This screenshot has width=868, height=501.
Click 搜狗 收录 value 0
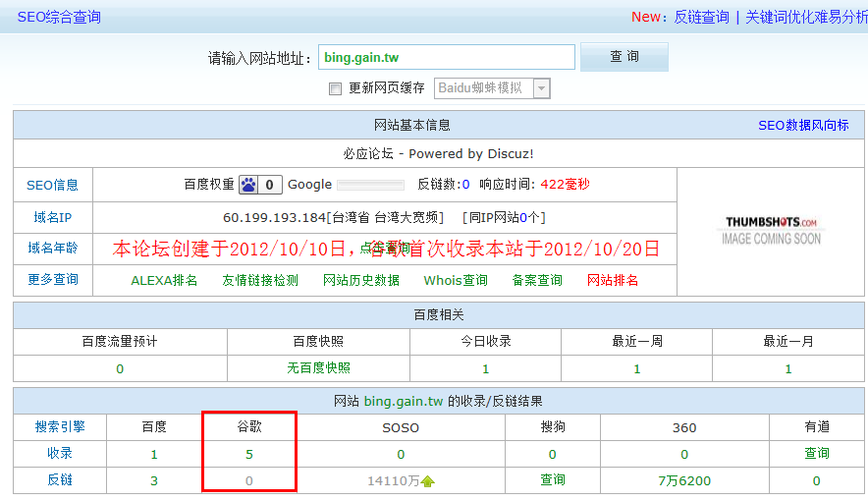pyautogui.click(x=553, y=455)
